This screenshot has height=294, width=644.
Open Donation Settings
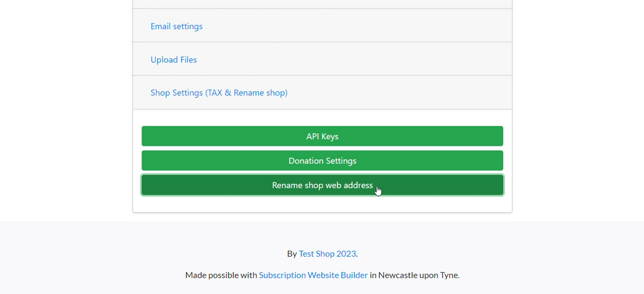[x=323, y=161]
